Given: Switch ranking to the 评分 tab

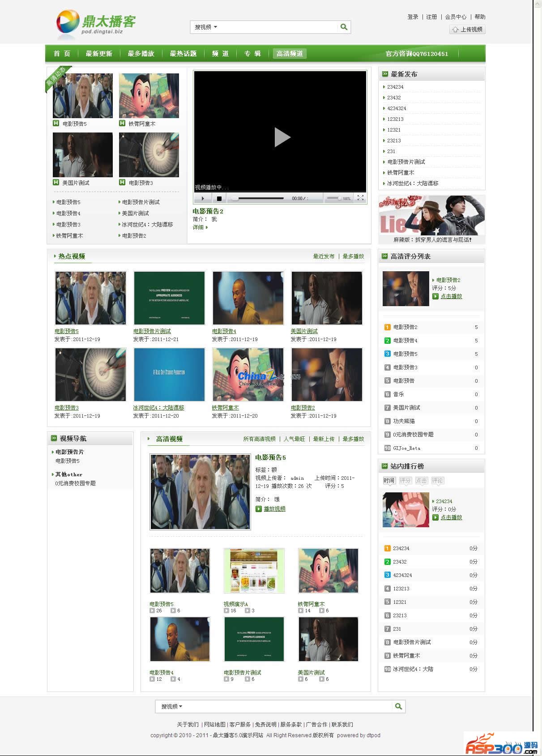Looking at the screenshot, I should [x=405, y=481].
